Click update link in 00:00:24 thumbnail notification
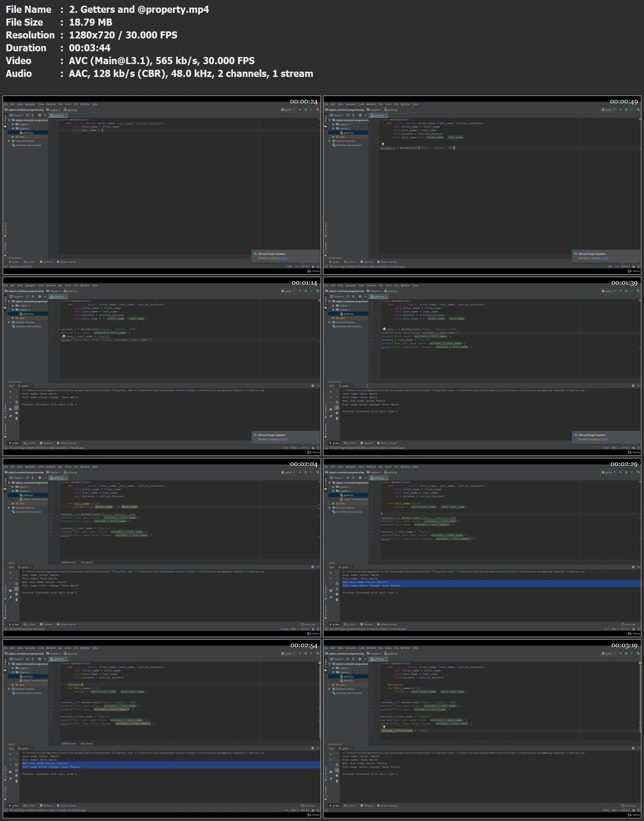644x821 pixels. coord(284,258)
